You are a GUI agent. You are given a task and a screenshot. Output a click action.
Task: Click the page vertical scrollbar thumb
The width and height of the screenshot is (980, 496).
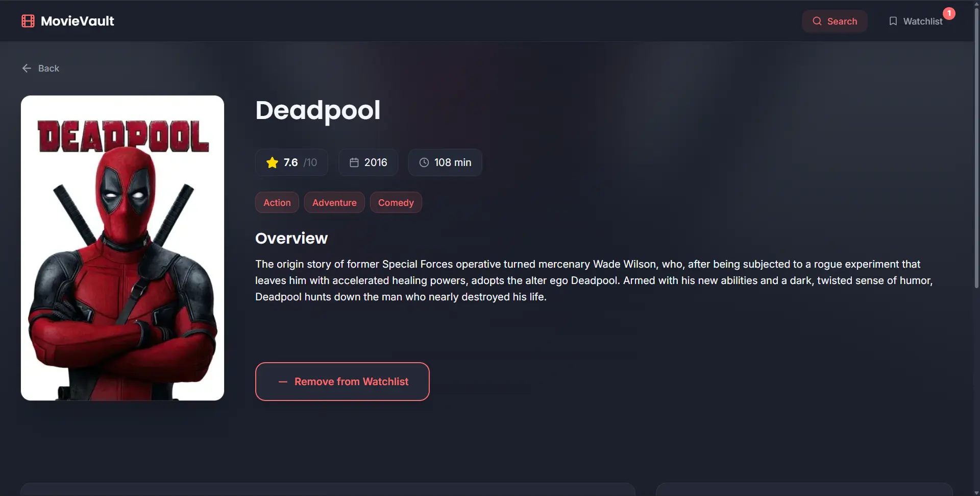point(976,148)
